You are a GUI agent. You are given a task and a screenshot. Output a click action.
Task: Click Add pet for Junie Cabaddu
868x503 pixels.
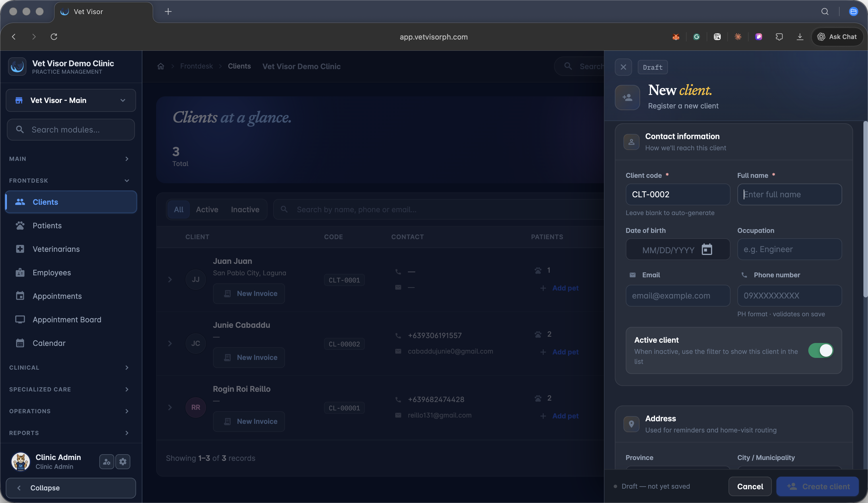pos(559,352)
